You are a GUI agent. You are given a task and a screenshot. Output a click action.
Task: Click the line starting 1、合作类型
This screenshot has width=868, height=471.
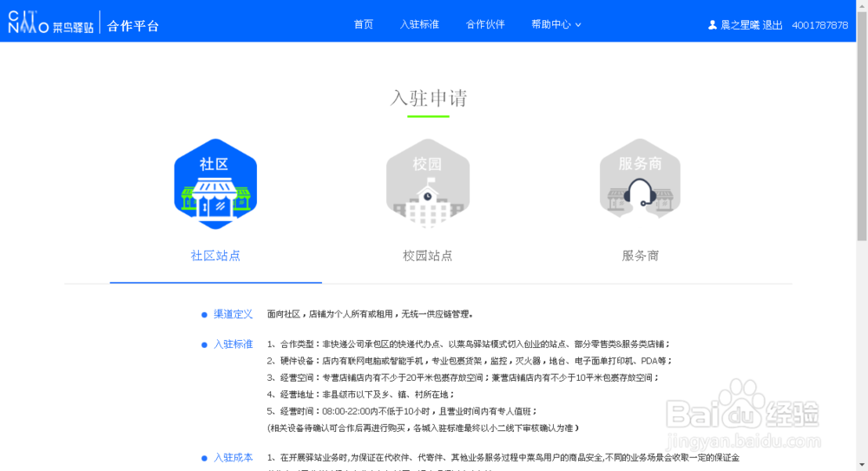(469, 344)
